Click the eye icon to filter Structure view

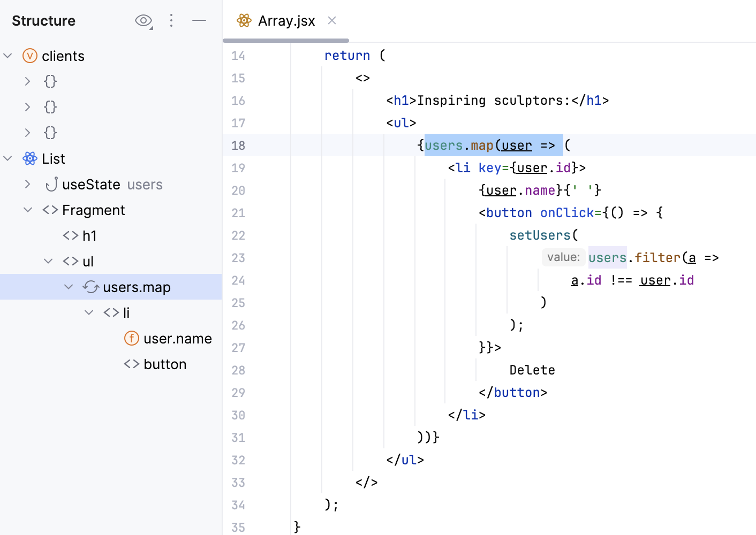tap(143, 20)
